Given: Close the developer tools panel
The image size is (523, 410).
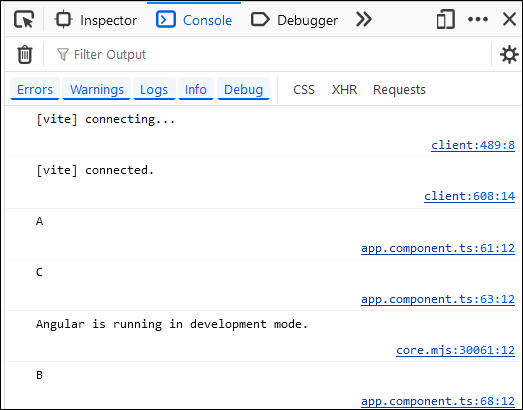Looking at the screenshot, I should [509, 19].
